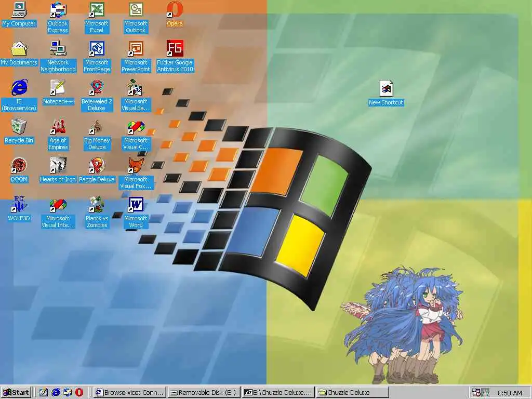Select the Microsoft Visual C++ shortcut icon
This screenshot has height=399, width=532.
coord(136,127)
